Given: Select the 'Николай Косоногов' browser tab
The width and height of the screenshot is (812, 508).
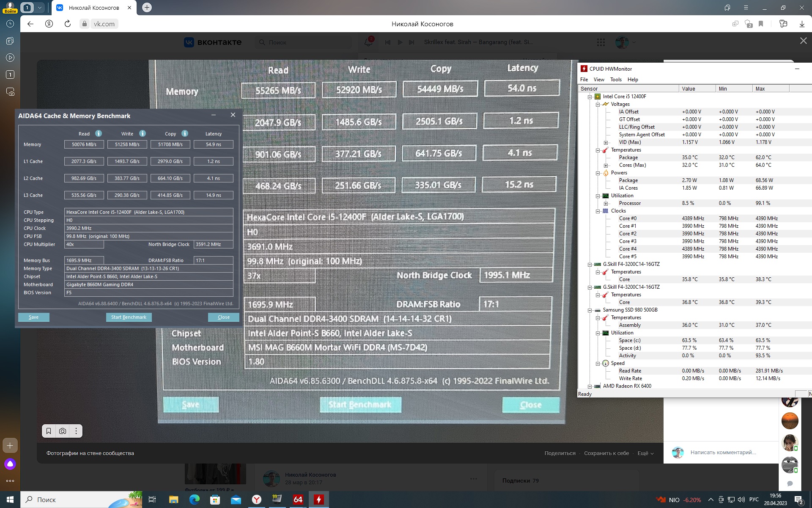Looking at the screenshot, I should (94, 8).
